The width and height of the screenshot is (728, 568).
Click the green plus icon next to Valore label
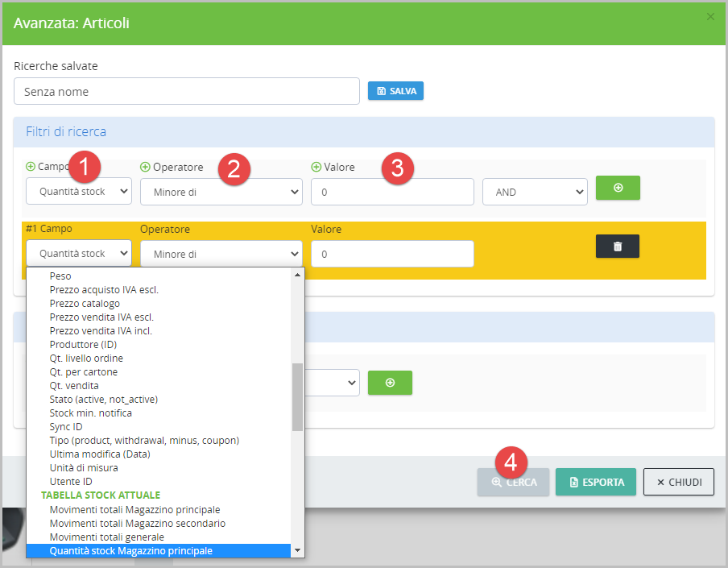[x=316, y=167]
